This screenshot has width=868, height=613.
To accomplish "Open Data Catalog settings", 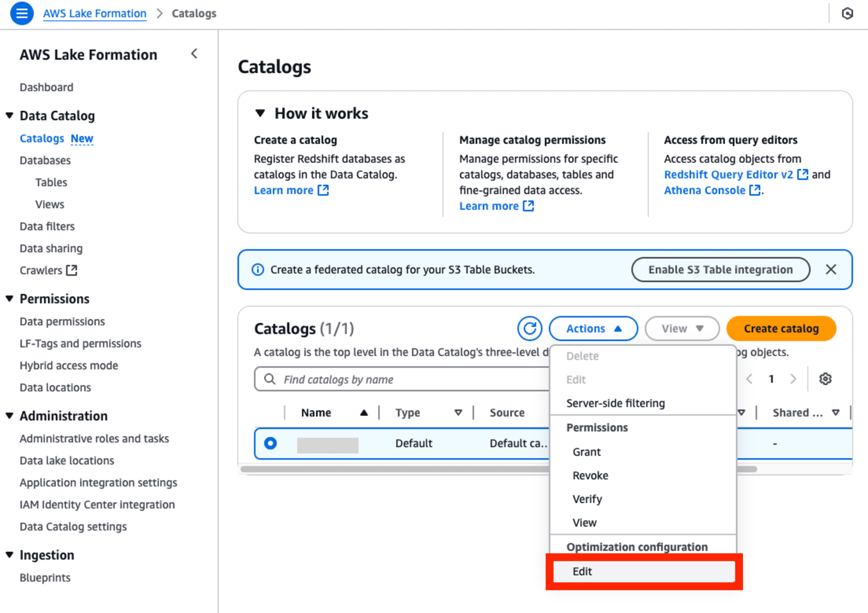I will [x=73, y=526].
